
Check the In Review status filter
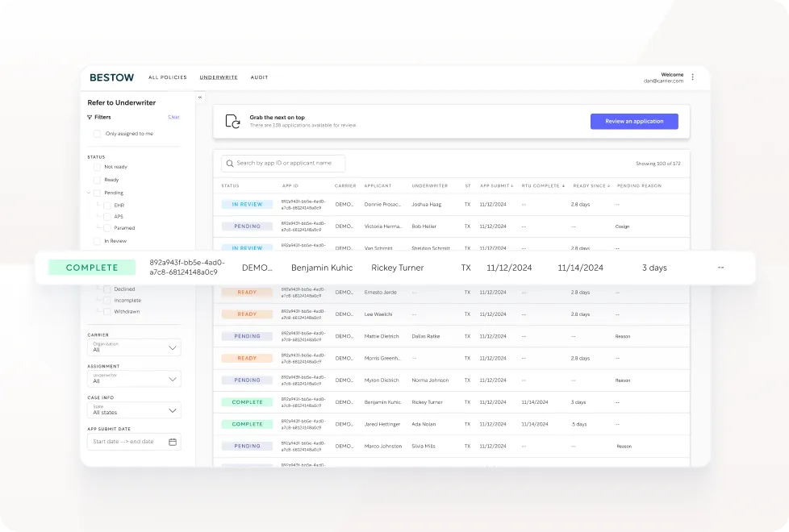pyautogui.click(x=97, y=241)
